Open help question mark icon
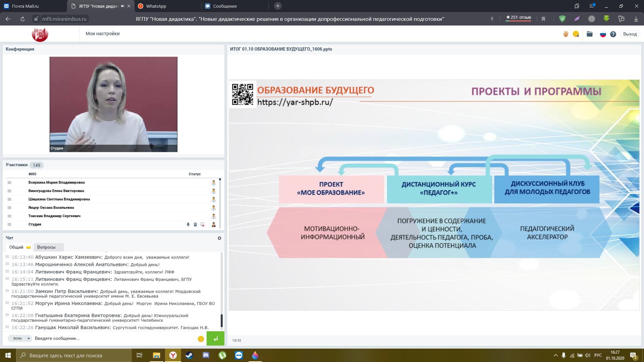This screenshot has width=644, height=362. [x=613, y=34]
